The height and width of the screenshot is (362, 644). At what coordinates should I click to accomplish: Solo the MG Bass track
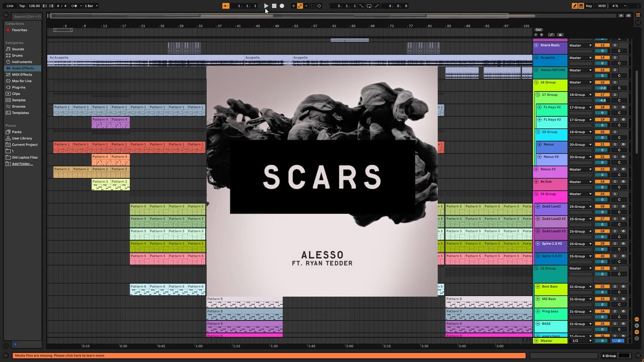pos(615,299)
